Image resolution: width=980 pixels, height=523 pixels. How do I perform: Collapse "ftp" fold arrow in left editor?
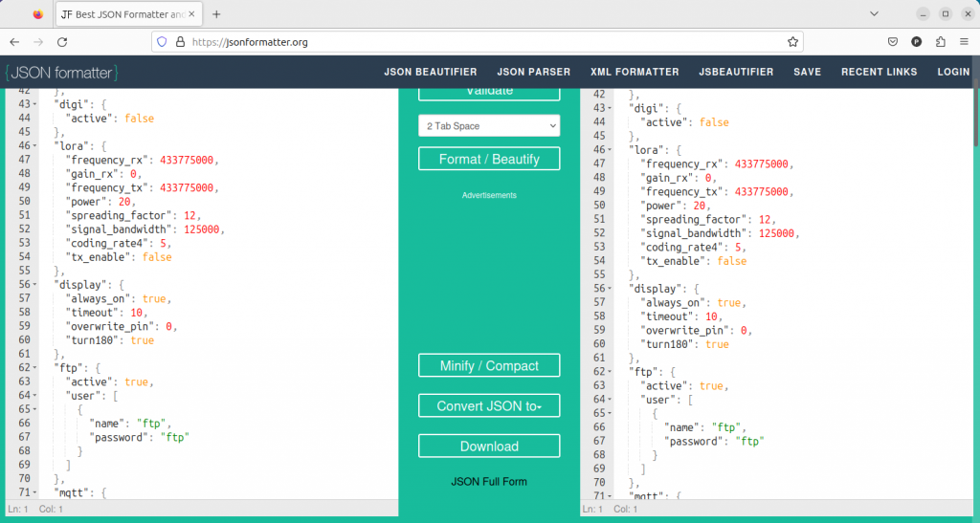coord(35,368)
